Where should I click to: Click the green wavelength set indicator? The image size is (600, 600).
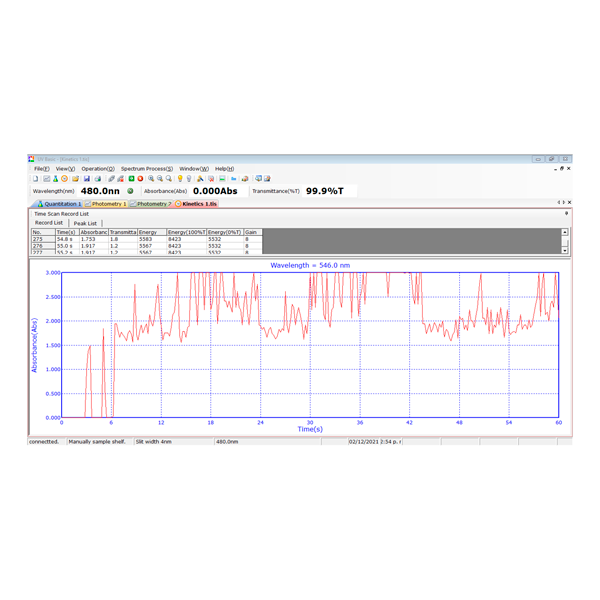[x=130, y=190]
